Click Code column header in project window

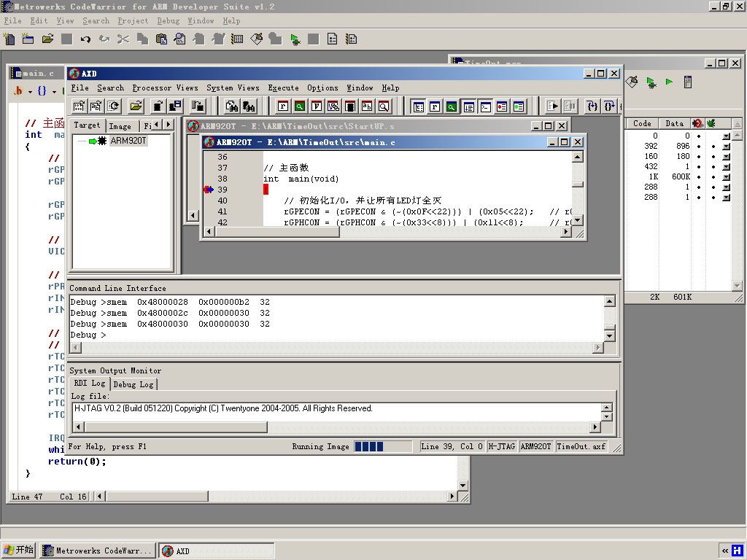pos(642,123)
